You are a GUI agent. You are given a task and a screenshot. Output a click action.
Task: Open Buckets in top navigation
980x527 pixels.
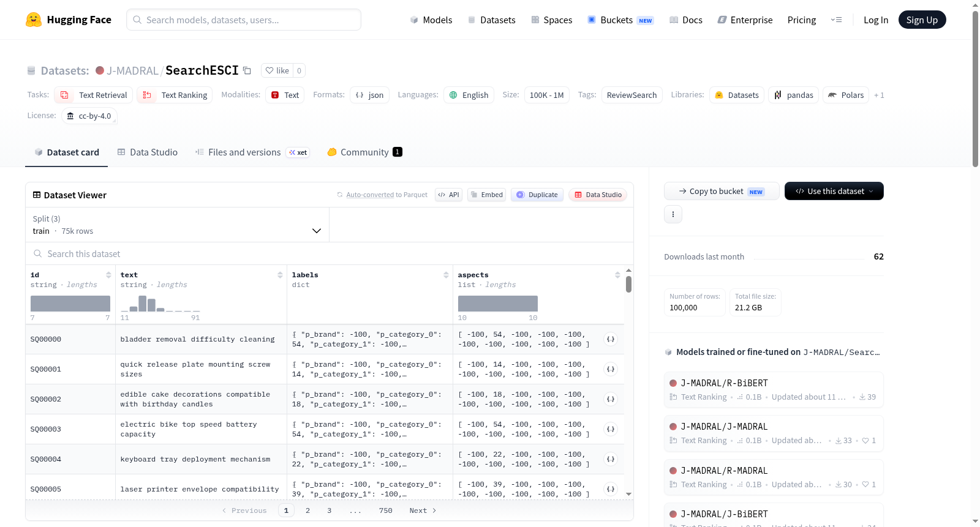620,20
